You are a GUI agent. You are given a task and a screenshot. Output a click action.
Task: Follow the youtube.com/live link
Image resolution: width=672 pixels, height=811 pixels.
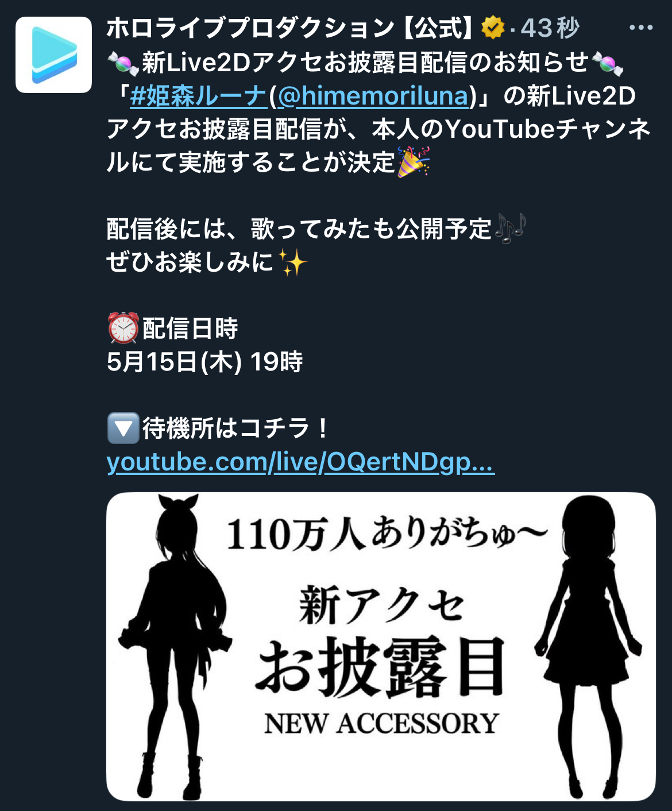click(300, 462)
